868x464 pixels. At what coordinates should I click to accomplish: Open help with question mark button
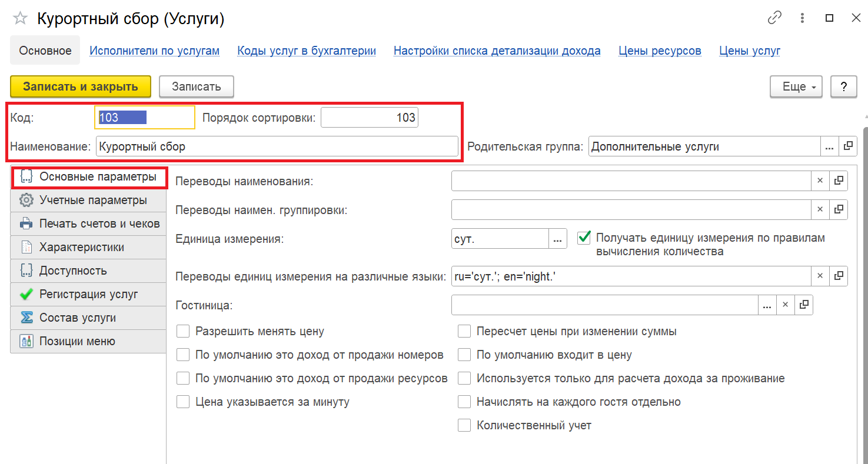[x=843, y=86]
